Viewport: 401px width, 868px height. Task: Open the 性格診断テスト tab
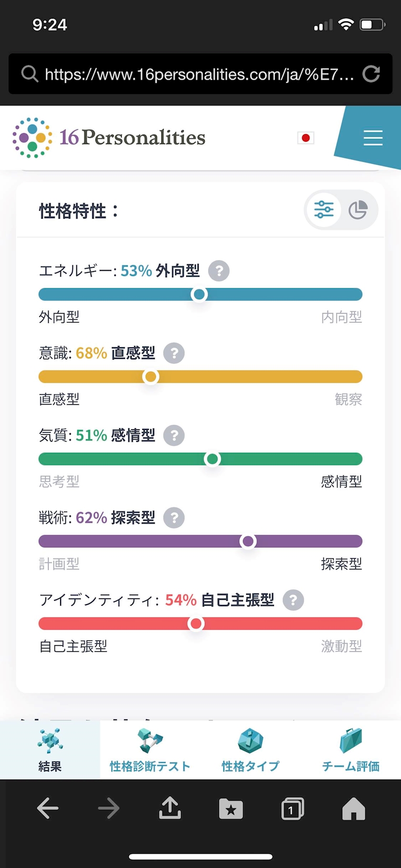[x=150, y=750]
